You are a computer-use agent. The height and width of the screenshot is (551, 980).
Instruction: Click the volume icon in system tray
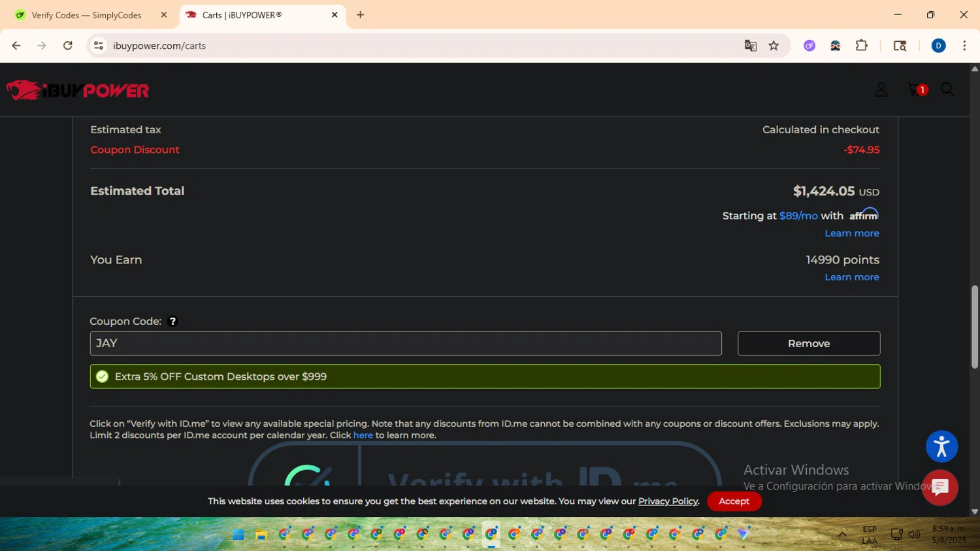pyautogui.click(x=914, y=535)
